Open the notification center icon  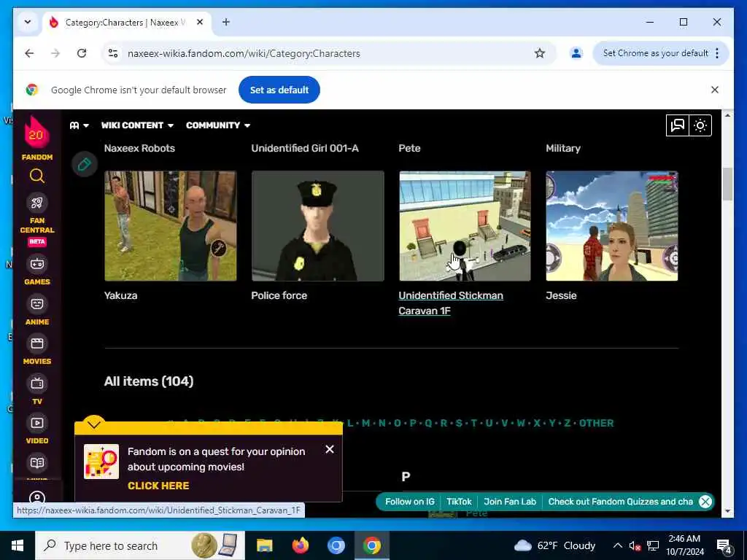click(x=724, y=545)
